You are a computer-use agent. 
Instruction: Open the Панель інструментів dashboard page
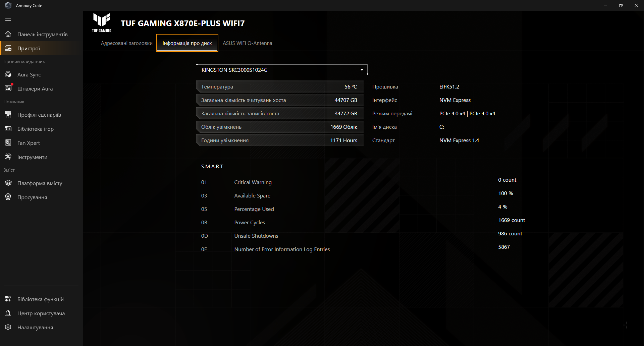coord(42,34)
